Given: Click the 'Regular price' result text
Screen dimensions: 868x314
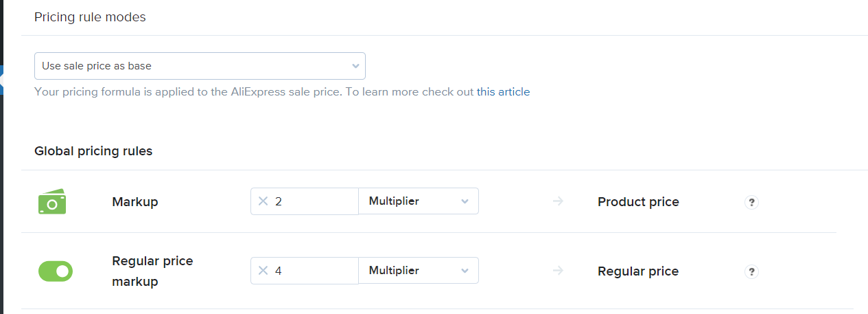Looking at the screenshot, I should point(638,271).
